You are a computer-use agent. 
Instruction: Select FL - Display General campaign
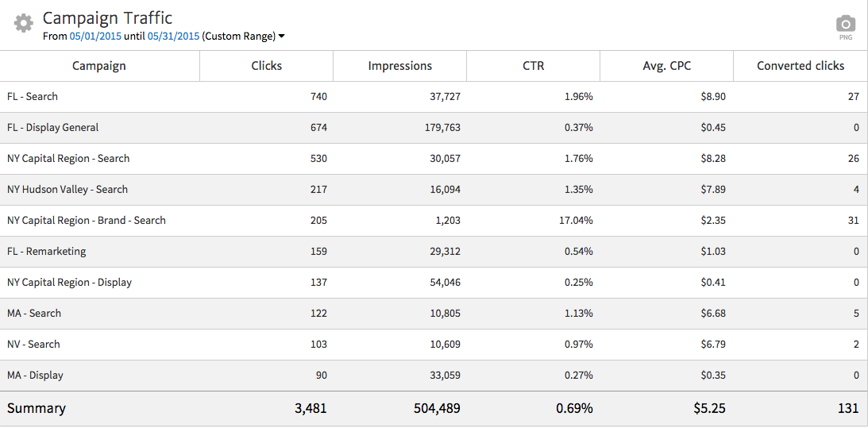pyautogui.click(x=52, y=128)
